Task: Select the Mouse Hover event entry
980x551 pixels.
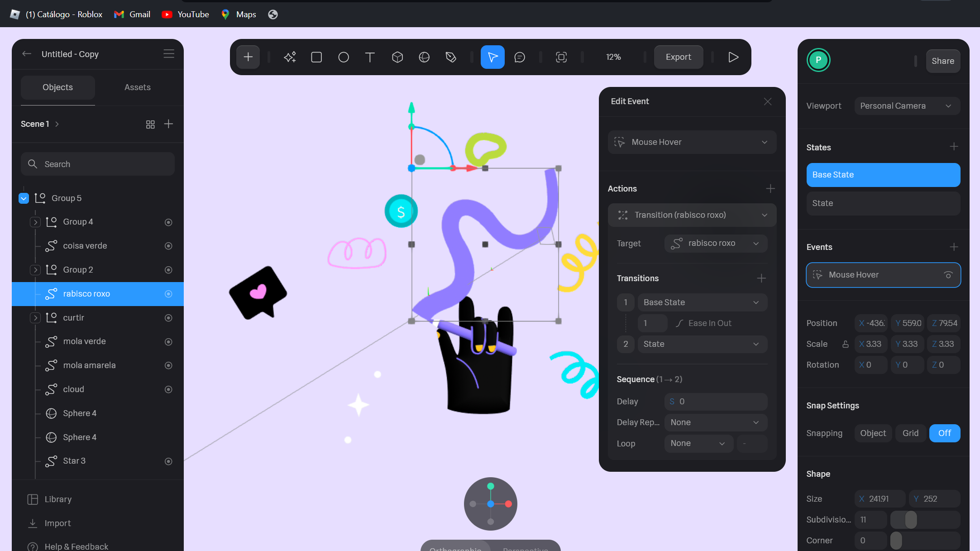Action: [883, 275]
